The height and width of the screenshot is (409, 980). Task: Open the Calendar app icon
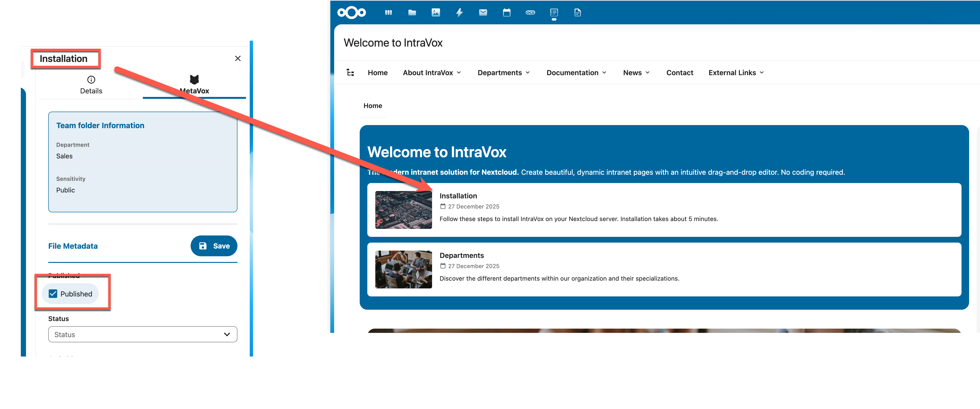point(507,13)
